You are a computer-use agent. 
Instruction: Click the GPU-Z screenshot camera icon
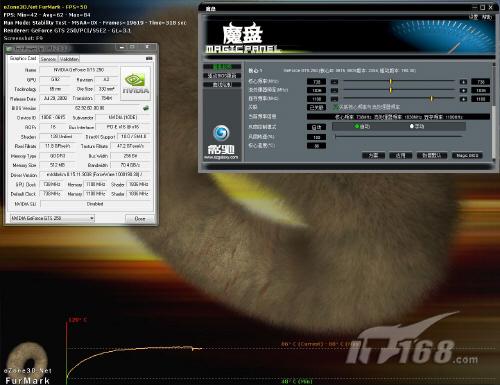click(x=149, y=59)
